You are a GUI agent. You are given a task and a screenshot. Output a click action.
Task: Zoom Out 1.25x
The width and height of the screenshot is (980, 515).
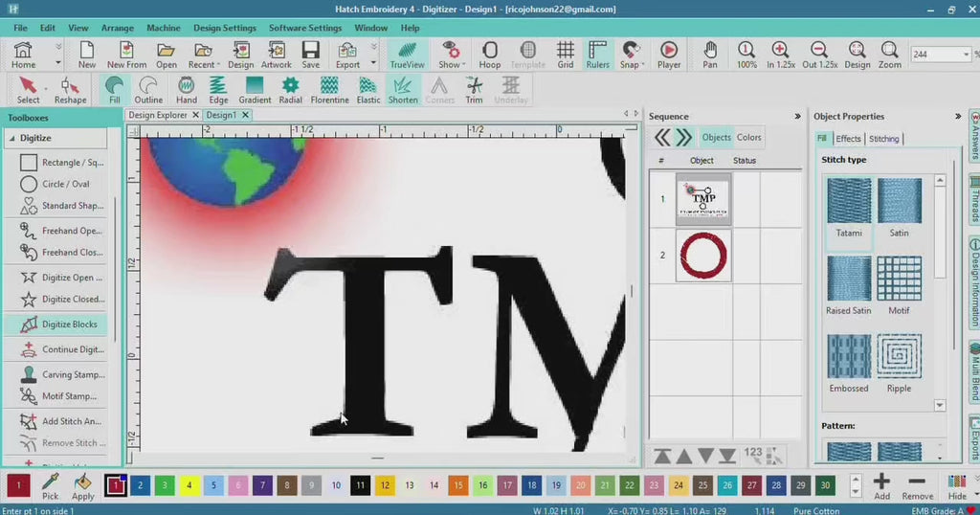pos(819,55)
